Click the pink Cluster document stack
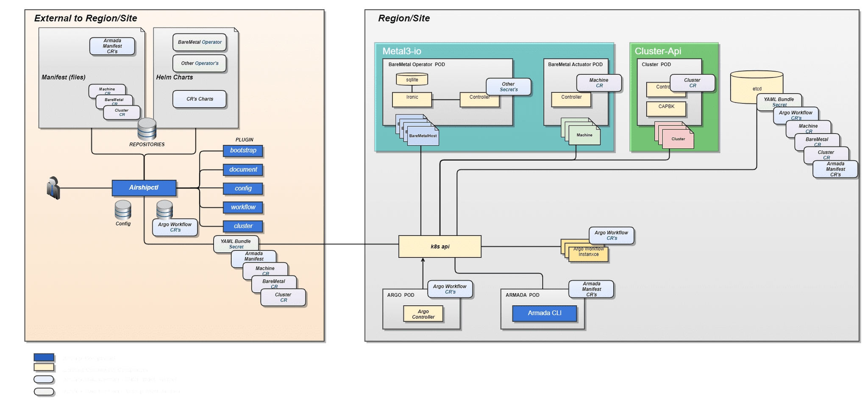Viewport: 868px width, 403px height. (674, 135)
